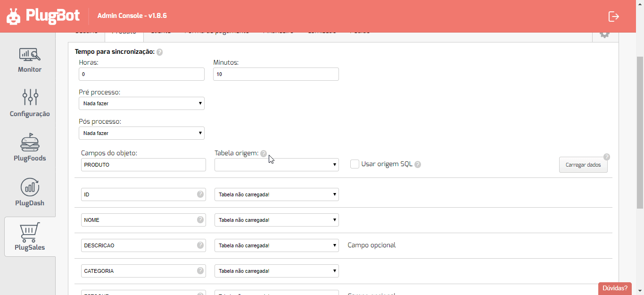644x295 pixels.
Task: Click help icon in NOME field
Action: pyautogui.click(x=200, y=219)
